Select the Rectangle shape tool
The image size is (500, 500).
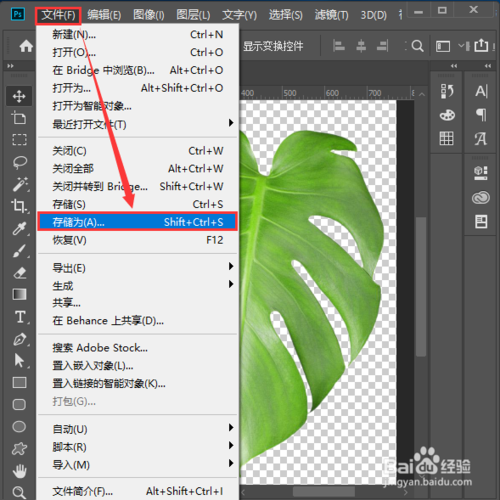(x=19, y=382)
